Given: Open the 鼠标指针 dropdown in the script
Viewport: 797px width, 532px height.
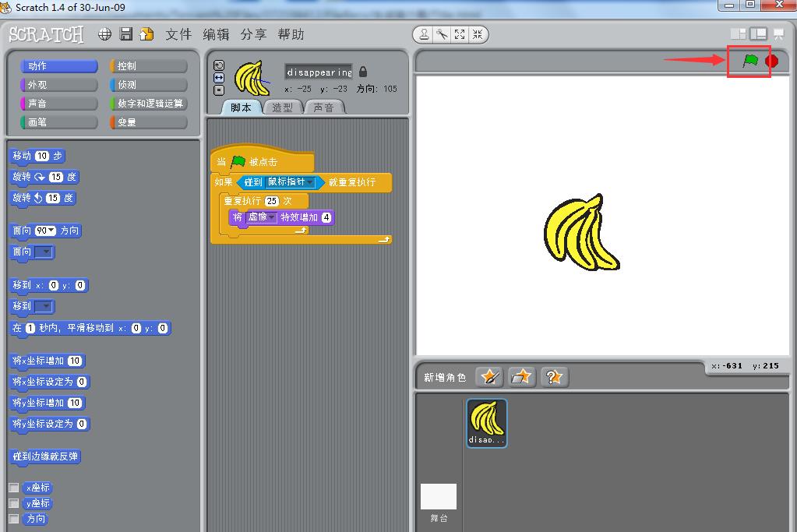Looking at the screenshot, I should [310, 182].
